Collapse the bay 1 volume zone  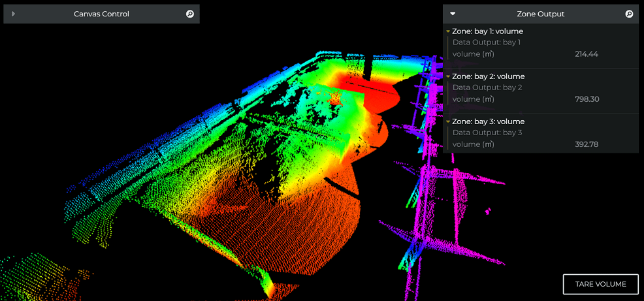[x=448, y=31]
